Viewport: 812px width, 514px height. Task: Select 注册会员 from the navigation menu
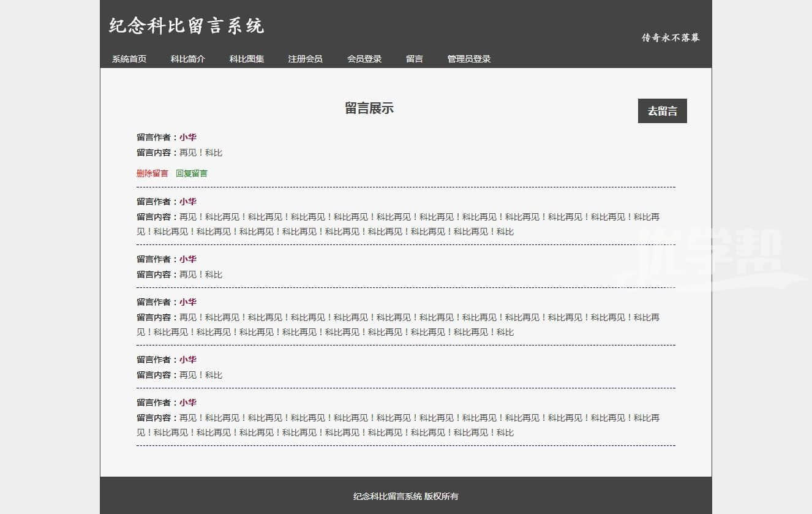pos(306,59)
